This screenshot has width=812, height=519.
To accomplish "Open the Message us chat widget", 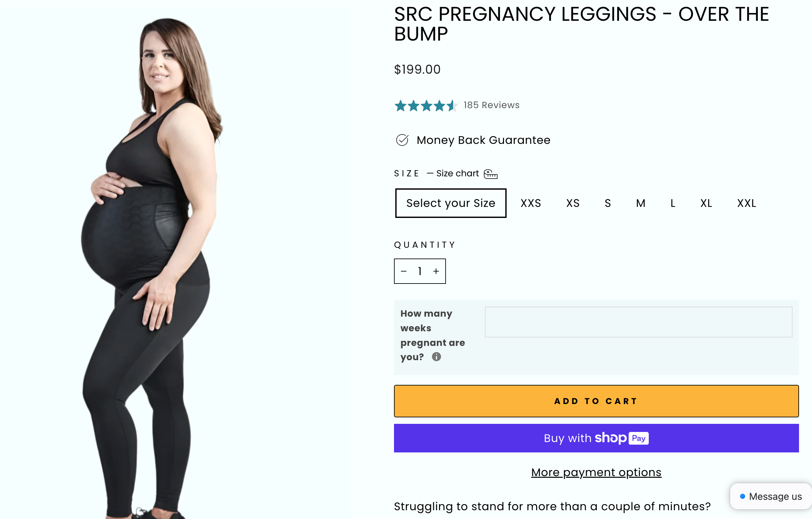I will 770,496.
